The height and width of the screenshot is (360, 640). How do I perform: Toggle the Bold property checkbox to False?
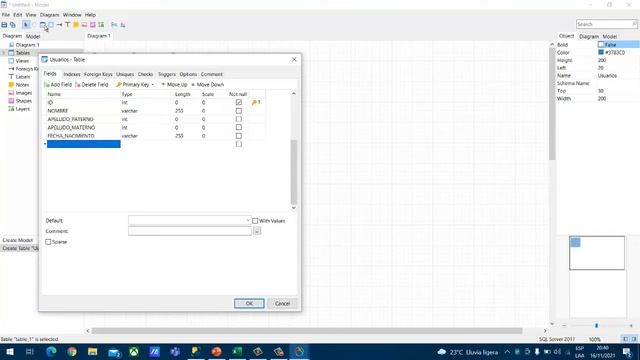601,44
